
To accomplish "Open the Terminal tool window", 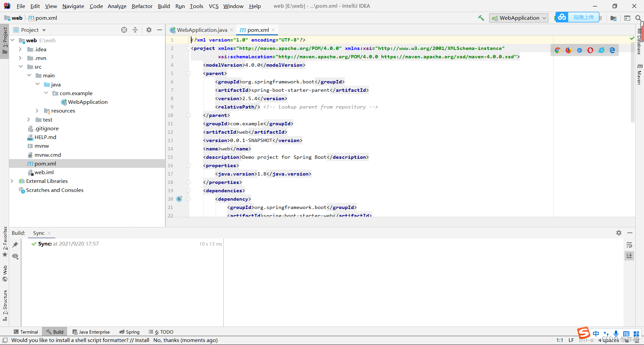I will point(26,332).
